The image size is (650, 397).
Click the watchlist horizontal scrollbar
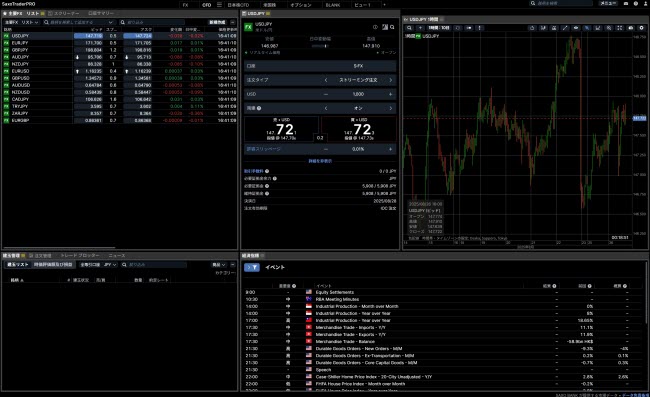click(59, 248)
